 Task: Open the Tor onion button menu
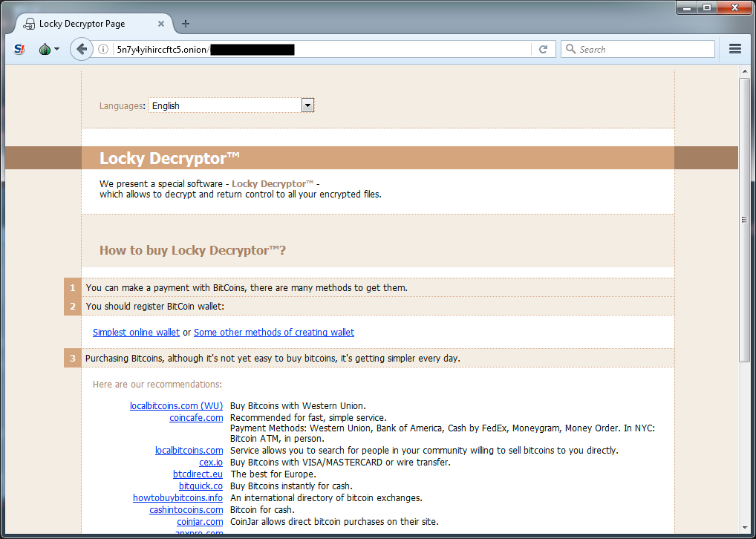48,50
